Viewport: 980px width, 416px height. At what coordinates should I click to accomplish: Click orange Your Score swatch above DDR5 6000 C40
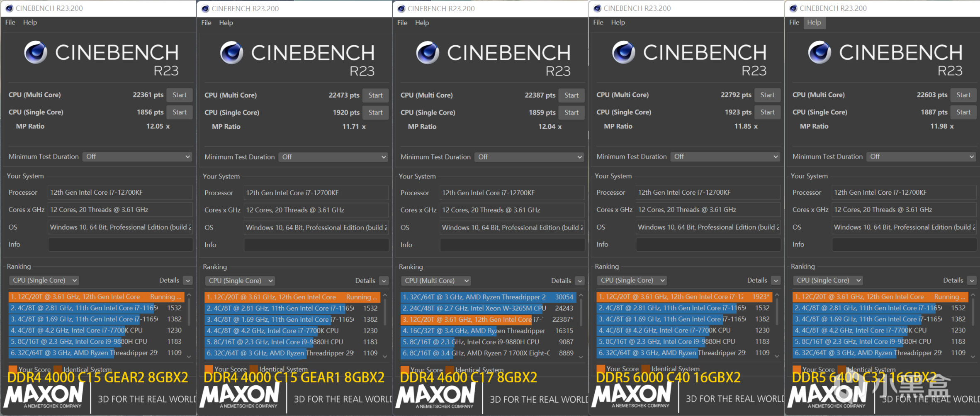[600, 369]
